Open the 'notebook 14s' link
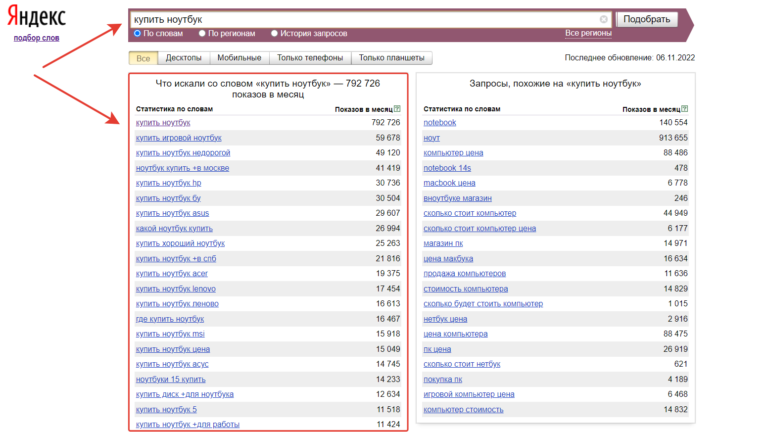Viewport: 768px width, 432px height. click(447, 168)
